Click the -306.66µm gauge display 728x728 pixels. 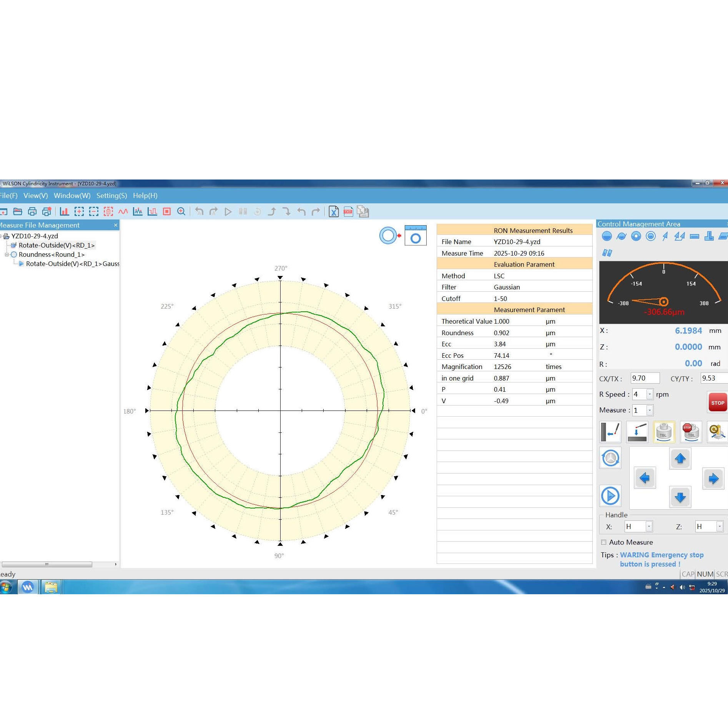(663, 312)
